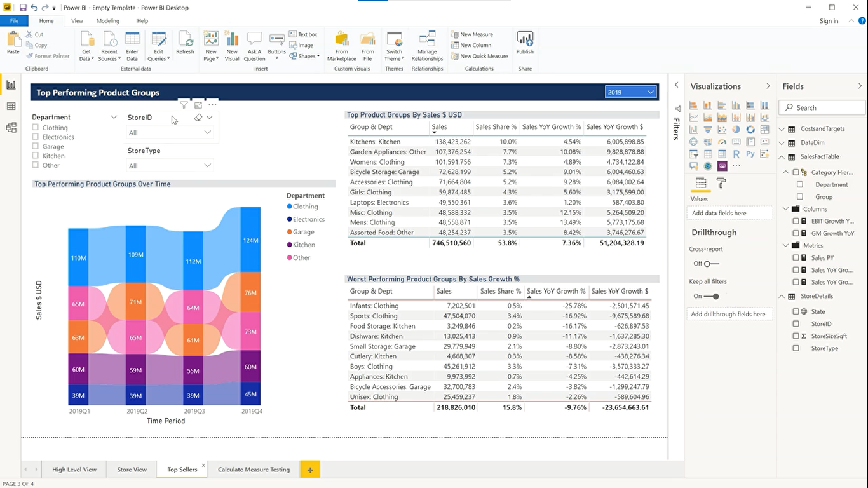868x488 pixels.
Task: Switch to the Store View tab
Action: (132, 469)
